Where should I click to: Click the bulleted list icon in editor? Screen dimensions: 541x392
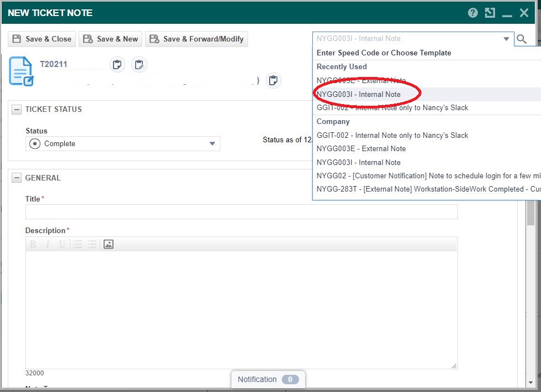pyautogui.click(x=92, y=244)
